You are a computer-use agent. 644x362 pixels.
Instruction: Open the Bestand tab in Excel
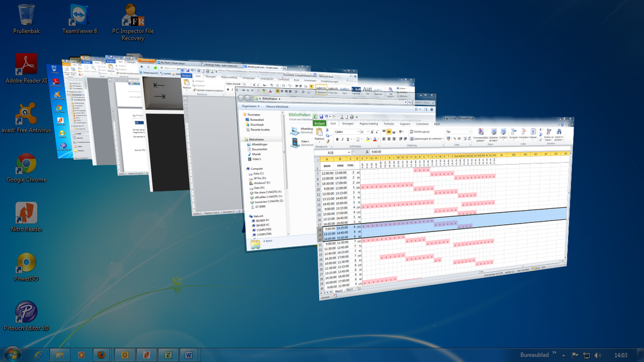click(x=320, y=123)
